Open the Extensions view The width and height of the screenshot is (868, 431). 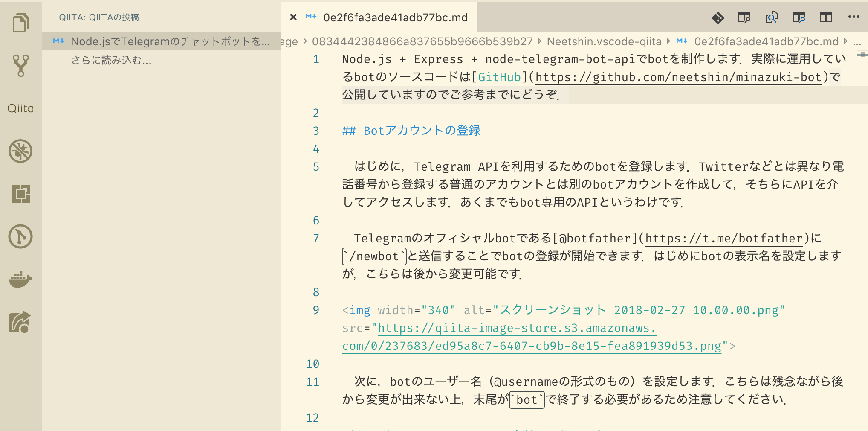20,194
